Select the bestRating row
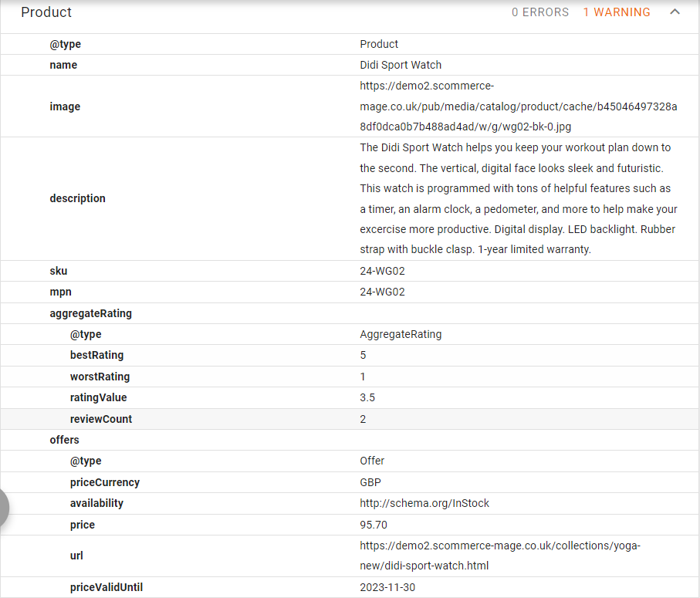This screenshot has width=700, height=598. point(96,356)
